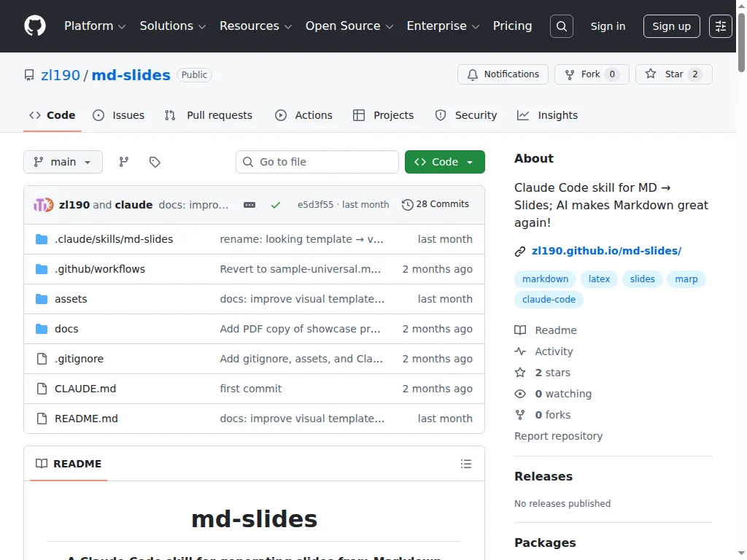Click the README.md file icon
The height and width of the screenshot is (560, 747).
point(42,419)
